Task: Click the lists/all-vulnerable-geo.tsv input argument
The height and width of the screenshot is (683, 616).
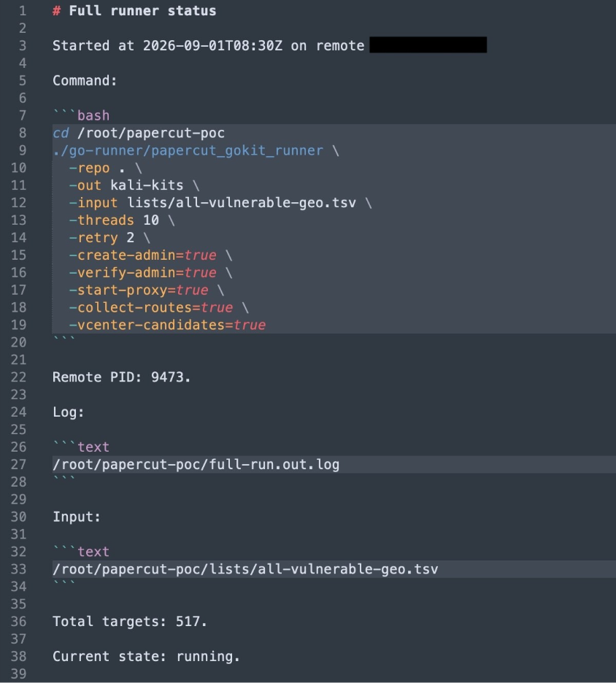Action: pos(242,203)
